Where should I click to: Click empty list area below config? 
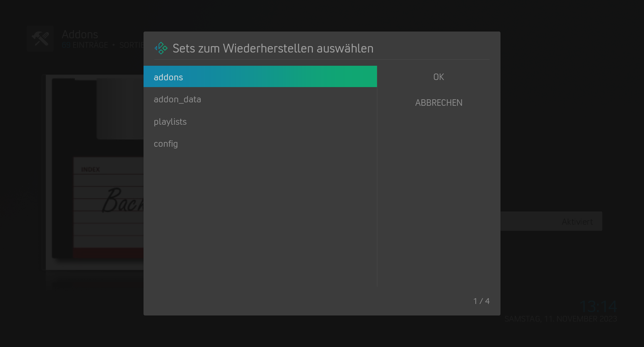[260, 220]
